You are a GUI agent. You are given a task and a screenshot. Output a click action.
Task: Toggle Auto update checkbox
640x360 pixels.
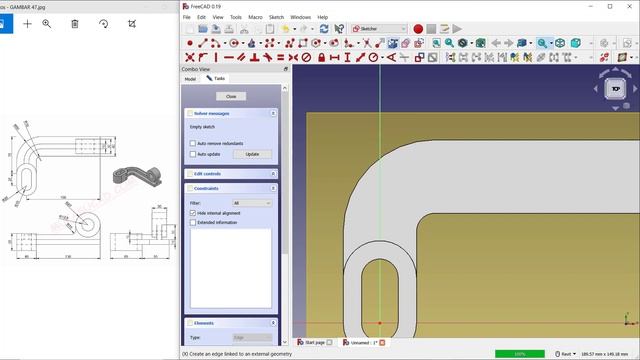(x=193, y=154)
